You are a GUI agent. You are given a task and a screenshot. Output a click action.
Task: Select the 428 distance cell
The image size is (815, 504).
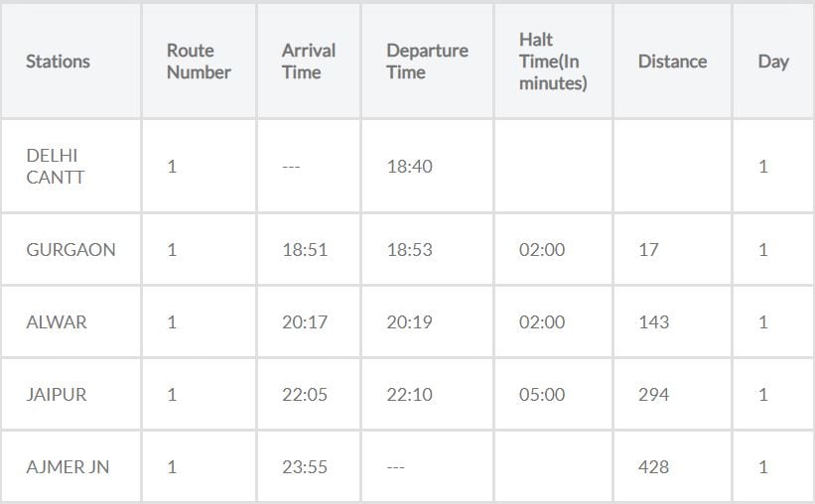coord(653,466)
